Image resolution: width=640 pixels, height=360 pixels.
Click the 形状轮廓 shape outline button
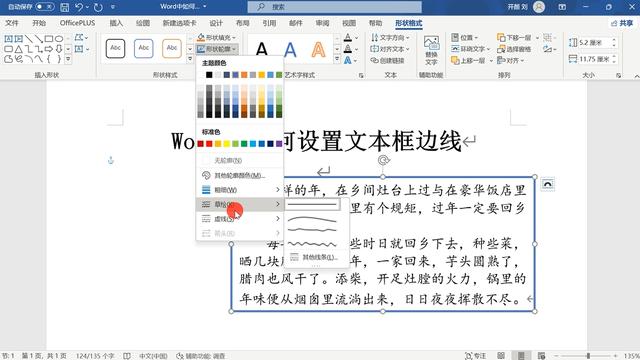tap(216, 49)
